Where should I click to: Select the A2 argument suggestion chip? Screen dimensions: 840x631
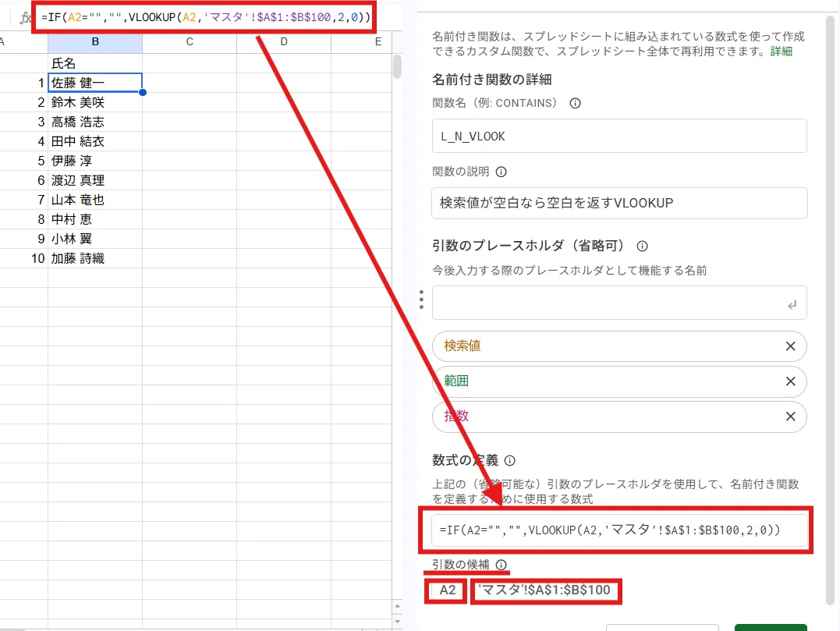click(448, 590)
